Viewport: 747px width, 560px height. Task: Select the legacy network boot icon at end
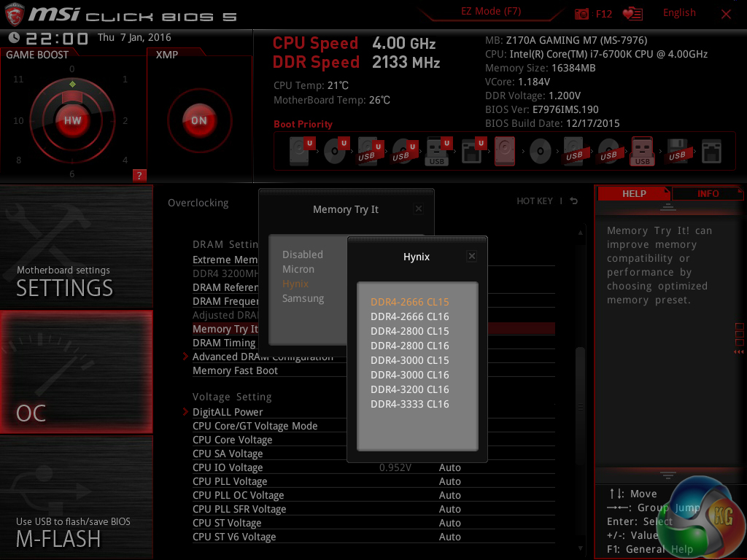[x=711, y=152]
